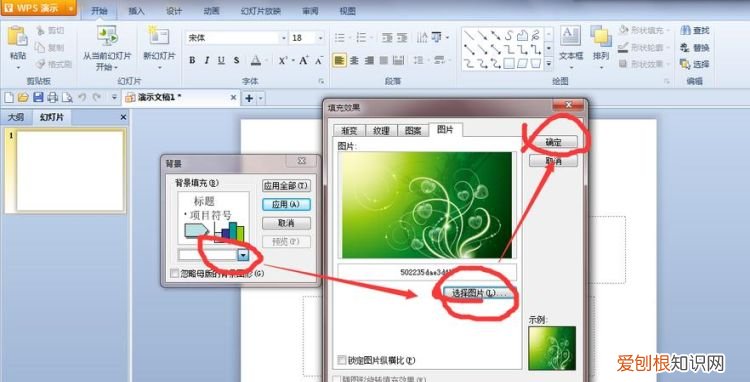Toggle Italic formatting in ribbon
The width and height of the screenshot is (750, 382).
pyautogui.click(x=207, y=60)
